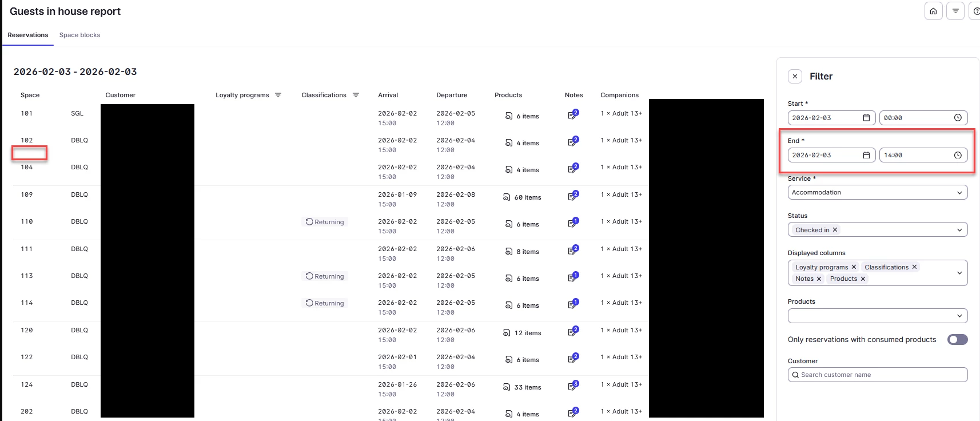
Task: Click the Guests in house report title
Action: pyautogui.click(x=65, y=11)
